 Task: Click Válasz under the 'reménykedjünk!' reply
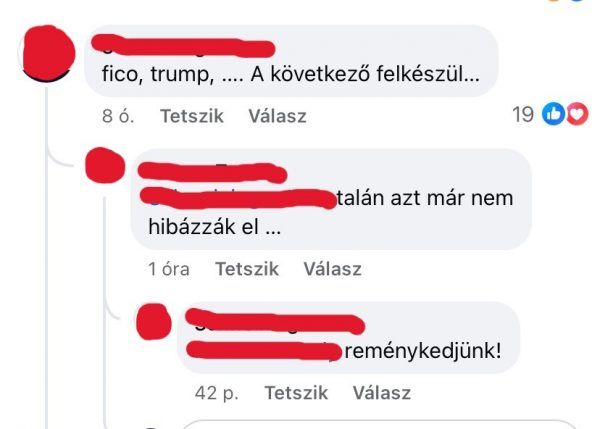382,393
